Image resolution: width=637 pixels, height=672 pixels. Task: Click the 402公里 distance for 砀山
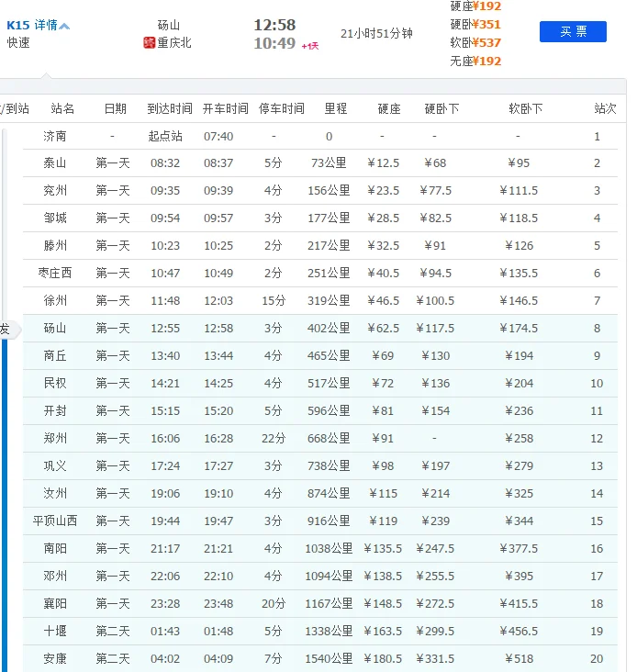pos(329,329)
